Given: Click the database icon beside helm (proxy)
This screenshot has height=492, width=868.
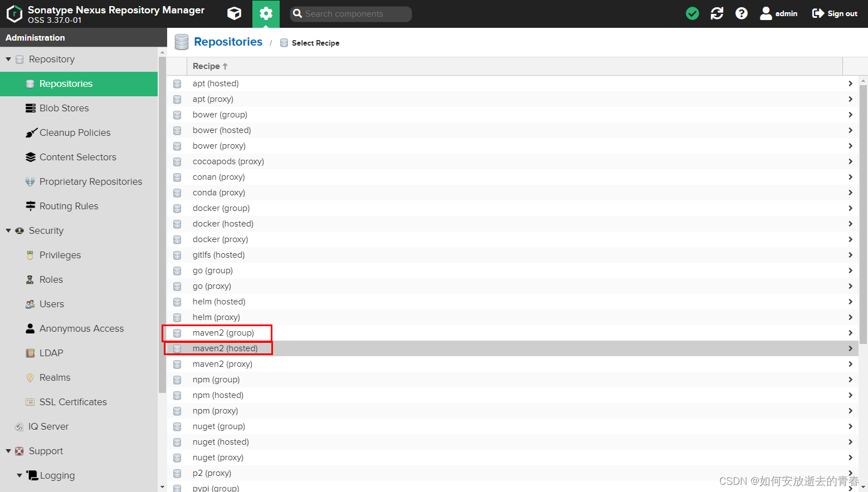Looking at the screenshot, I should pyautogui.click(x=177, y=317).
